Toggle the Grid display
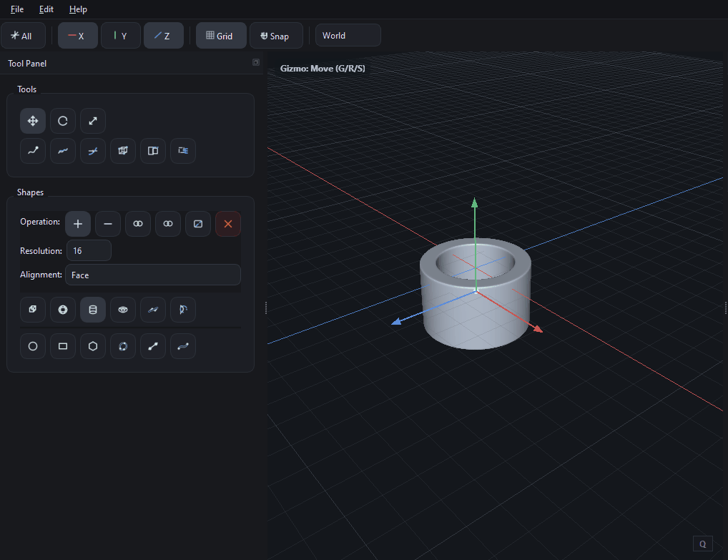 point(220,35)
